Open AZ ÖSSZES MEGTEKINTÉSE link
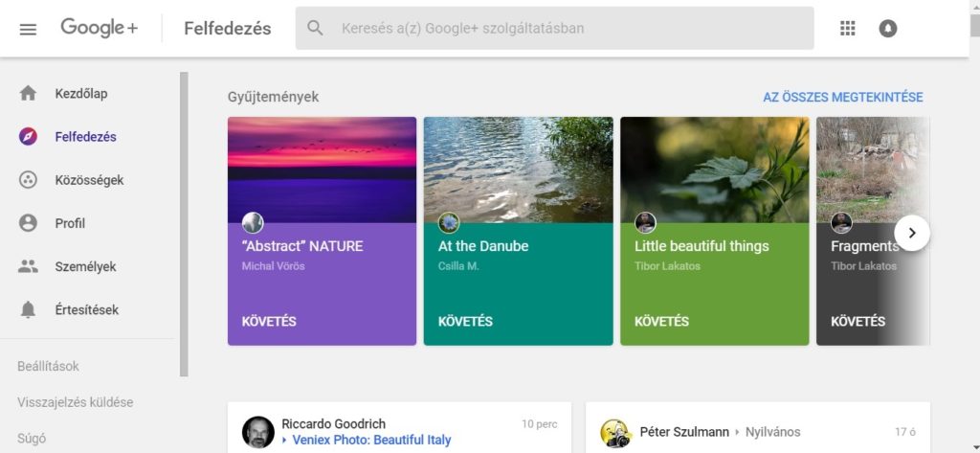 842,97
